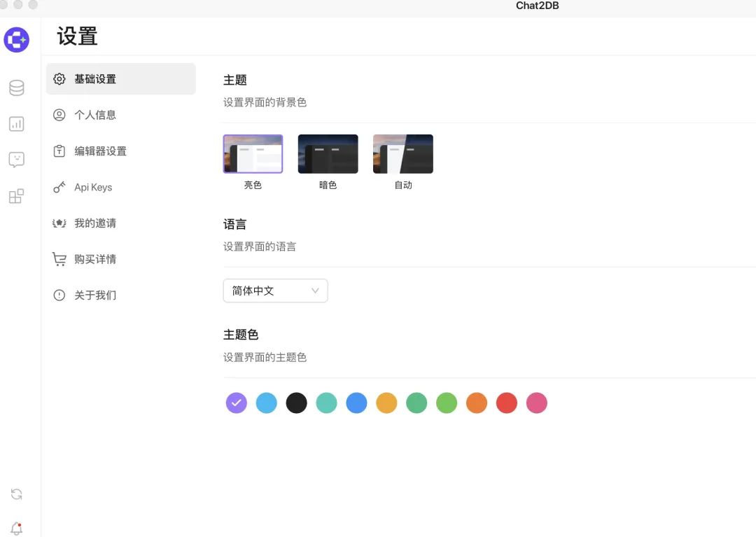Click the 设置界面的背景色 description text
This screenshot has width=756, height=537.
[265, 102]
